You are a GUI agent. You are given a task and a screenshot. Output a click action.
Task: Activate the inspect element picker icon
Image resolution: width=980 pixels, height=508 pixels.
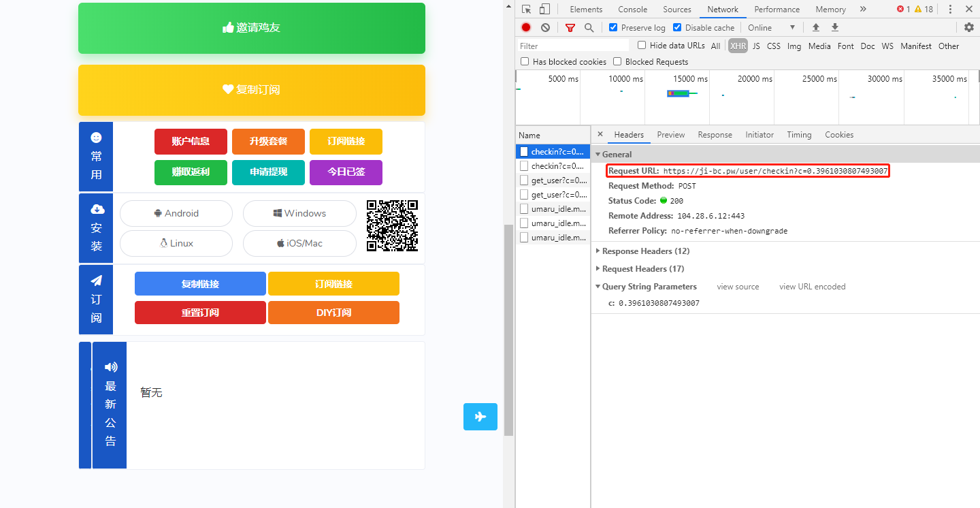click(527, 9)
